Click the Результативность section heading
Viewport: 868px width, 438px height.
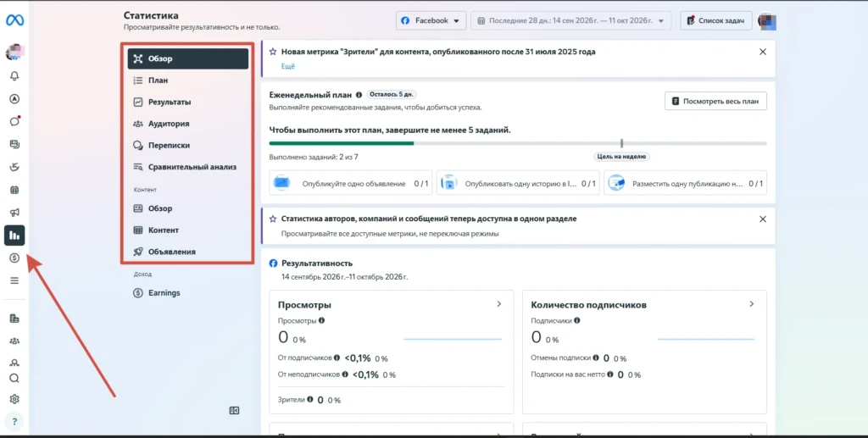pyautogui.click(x=317, y=263)
